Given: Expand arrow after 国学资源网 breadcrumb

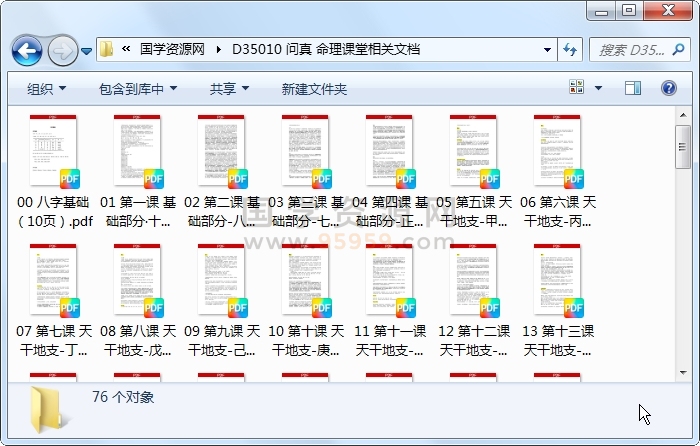Looking at the screenshot, I should pos(218,49).
